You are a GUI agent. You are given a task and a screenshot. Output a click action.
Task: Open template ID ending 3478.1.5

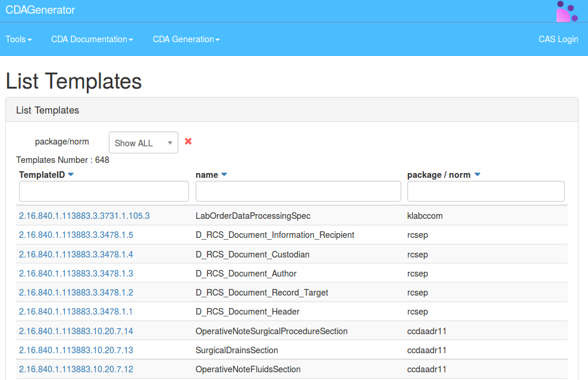[x=76, y=235]
